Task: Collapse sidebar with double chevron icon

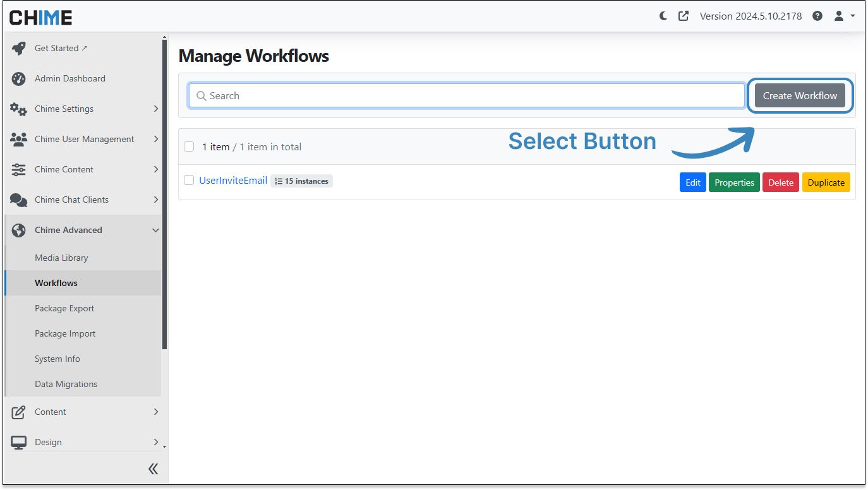Action: pyautogui.click(x=153, y=469)
